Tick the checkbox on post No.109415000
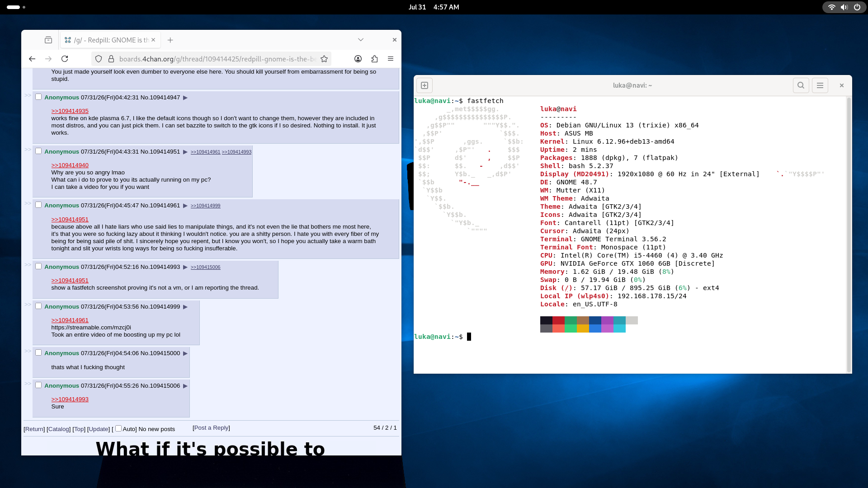Image resolution: width=868 pixels, height=488 pixels. point(38,352)
